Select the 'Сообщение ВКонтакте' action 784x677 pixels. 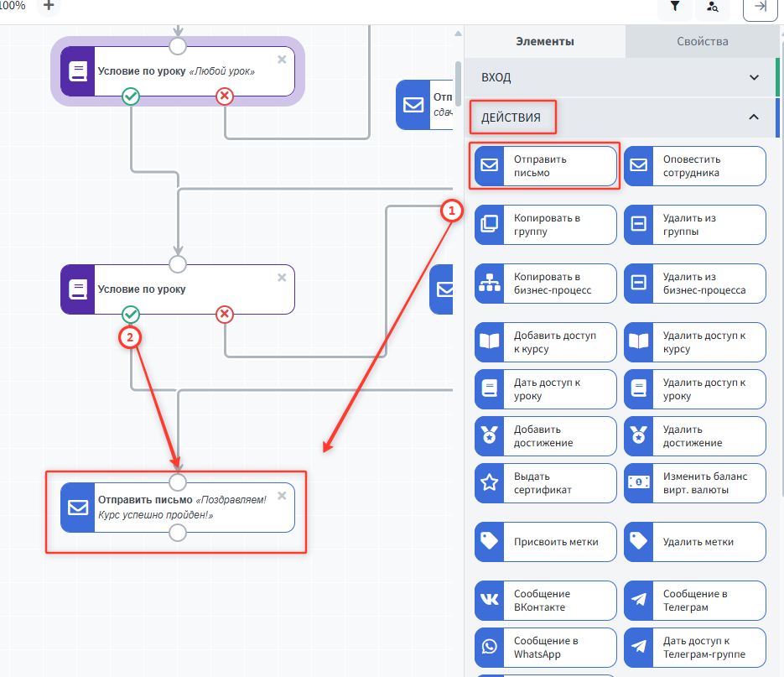(x=545, y=601)
